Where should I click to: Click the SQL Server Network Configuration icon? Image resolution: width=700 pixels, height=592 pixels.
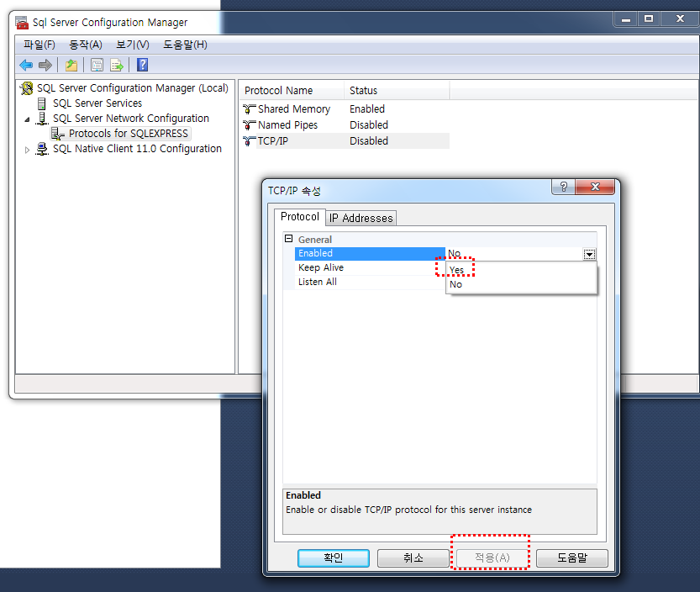[x=41, y=119]
